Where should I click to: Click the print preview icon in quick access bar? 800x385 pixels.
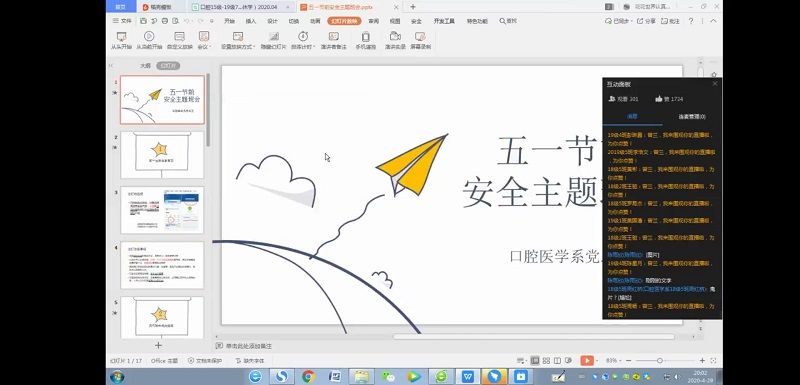point(176,21)
